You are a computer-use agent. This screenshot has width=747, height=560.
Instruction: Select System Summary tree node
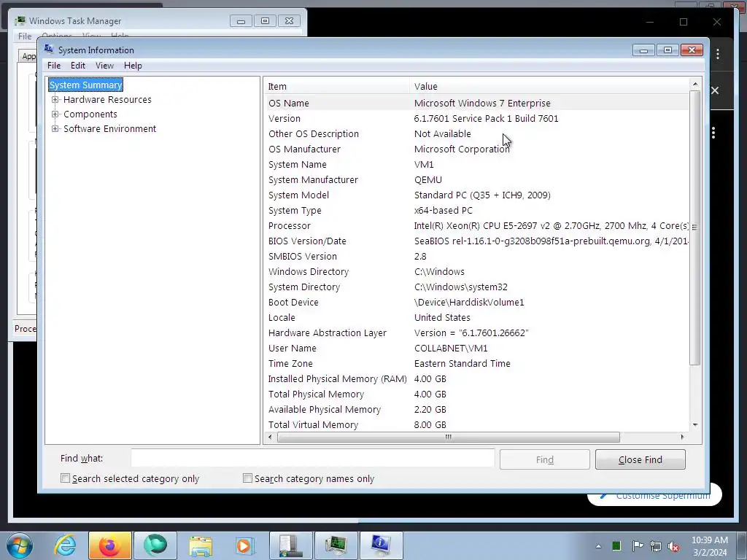86,85
